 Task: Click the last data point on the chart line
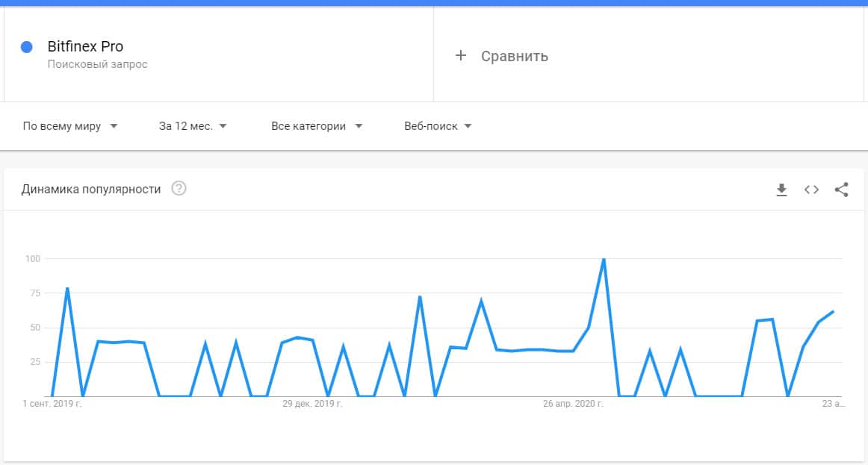click(833, 311)
